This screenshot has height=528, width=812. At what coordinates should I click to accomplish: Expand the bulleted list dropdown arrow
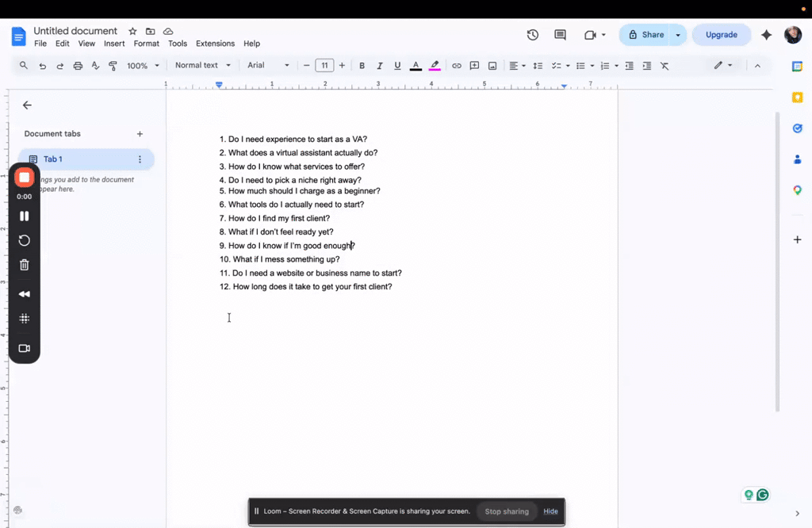tap(592, 66)
